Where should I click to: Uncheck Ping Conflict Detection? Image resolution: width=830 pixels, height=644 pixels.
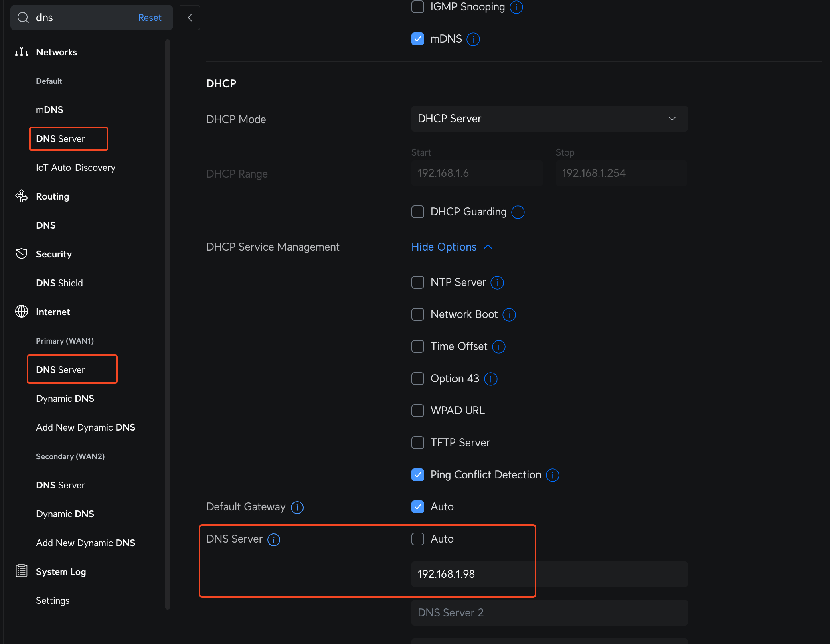click(x=418, y=475)
